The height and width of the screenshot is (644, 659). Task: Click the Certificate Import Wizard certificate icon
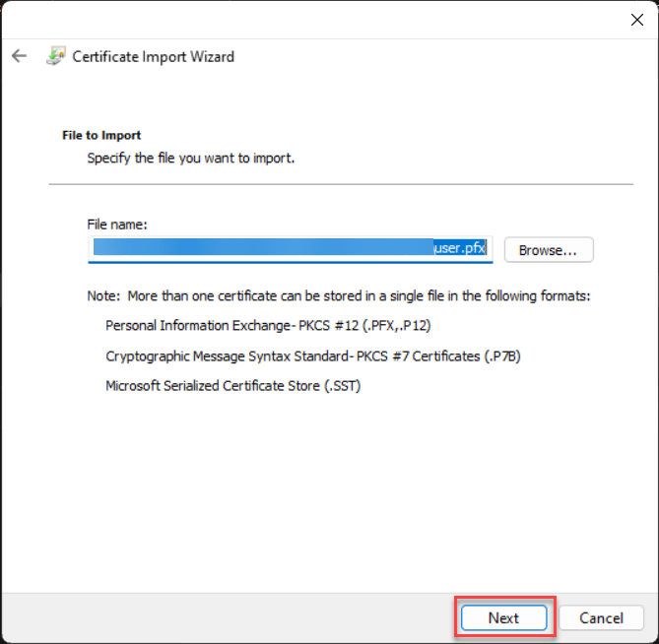click(55, 56)
